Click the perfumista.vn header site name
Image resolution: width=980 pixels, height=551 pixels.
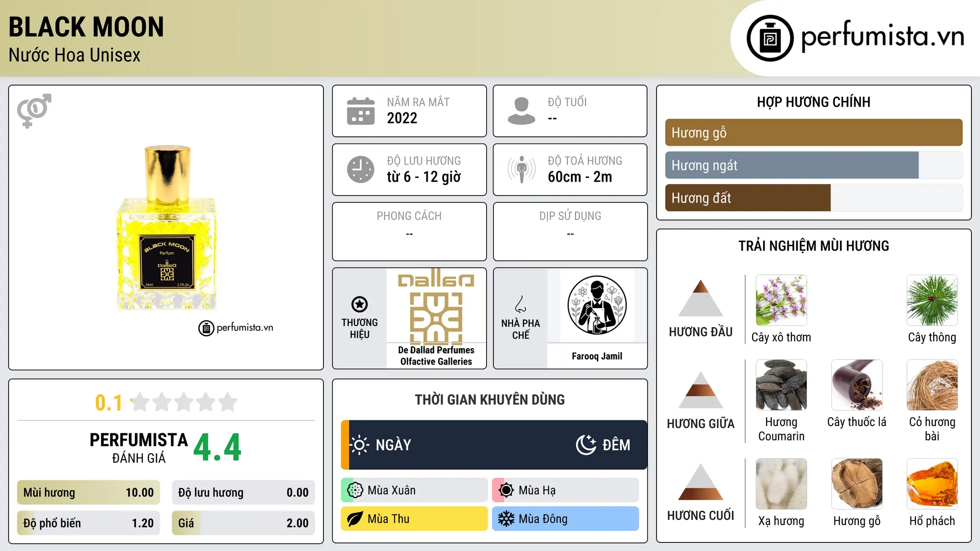click(x=882, y=37)
